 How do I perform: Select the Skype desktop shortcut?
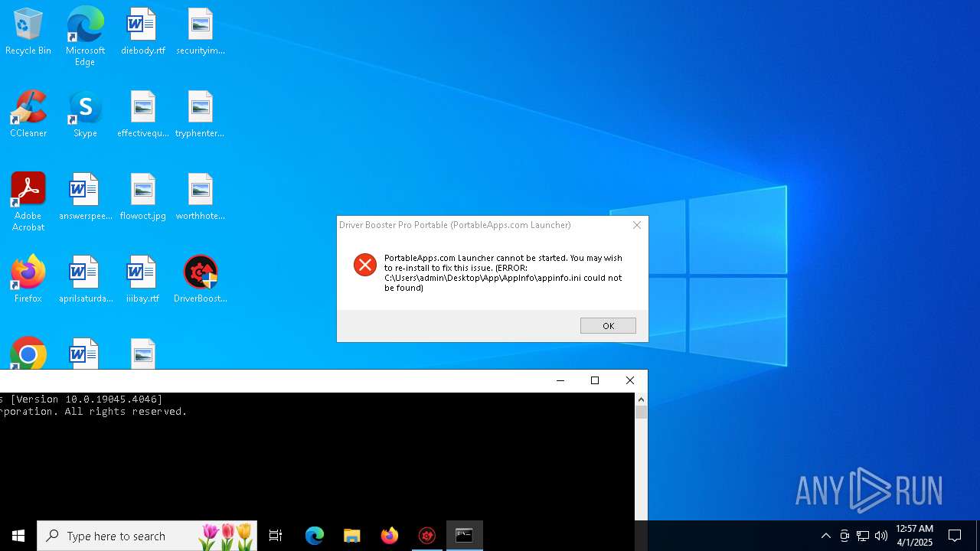pos(85,115)
